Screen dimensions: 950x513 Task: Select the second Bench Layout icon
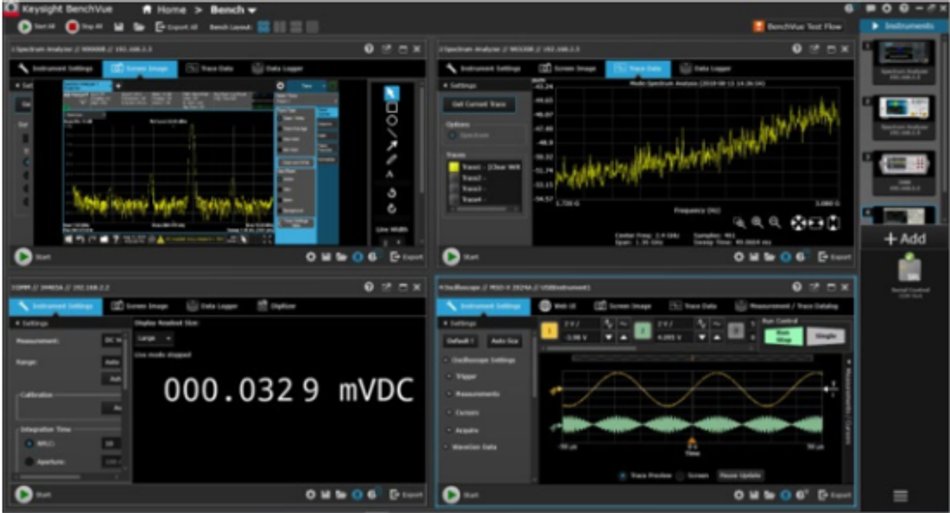pyautogui.click(x=280, y=27)
